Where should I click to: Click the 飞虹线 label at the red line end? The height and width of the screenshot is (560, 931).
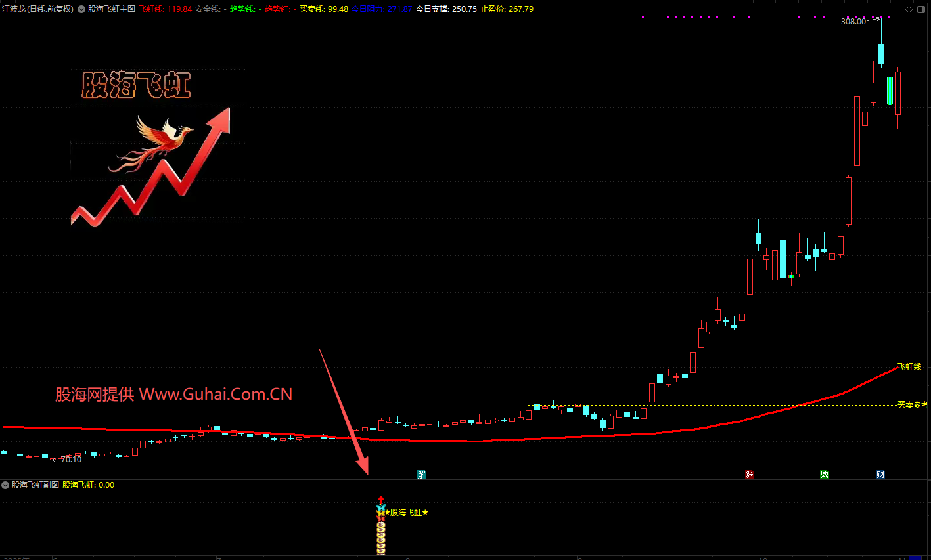tap(910, 367)
